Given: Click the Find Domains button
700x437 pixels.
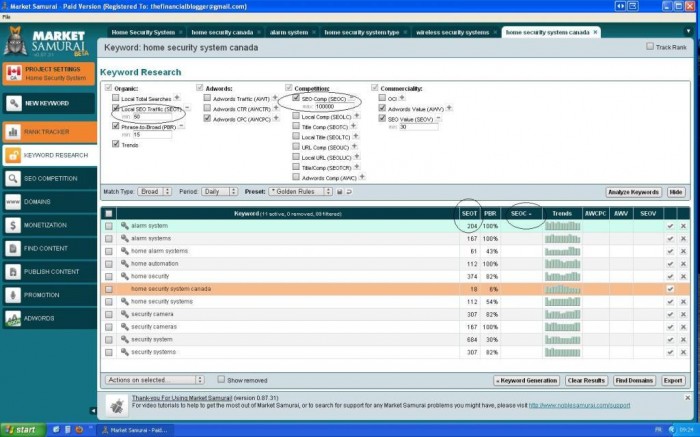Looking at the screenshot, I should click(634, 380).
